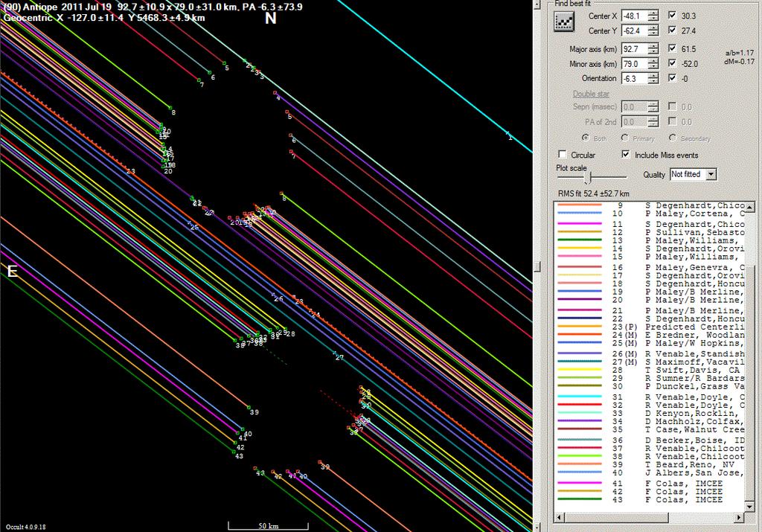The width and height of the screenshot is (762, 532).
Task: Click the Double star link
Action: click(591, 94)
